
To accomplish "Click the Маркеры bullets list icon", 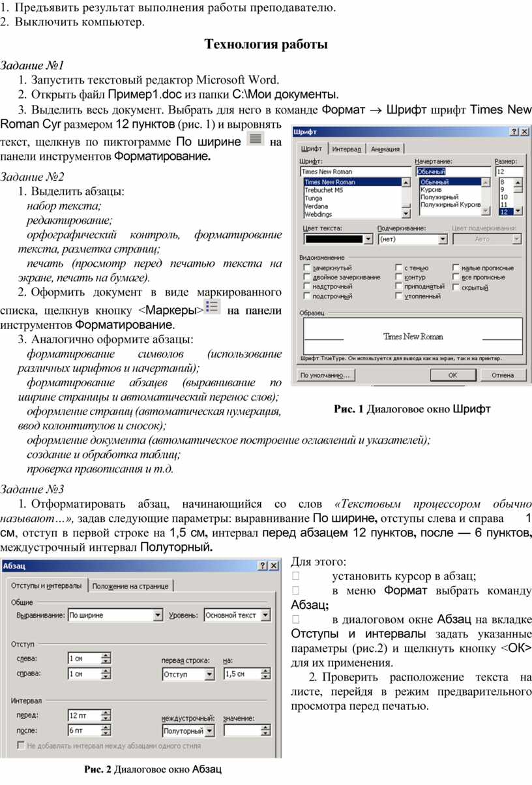I will point(212,306).
